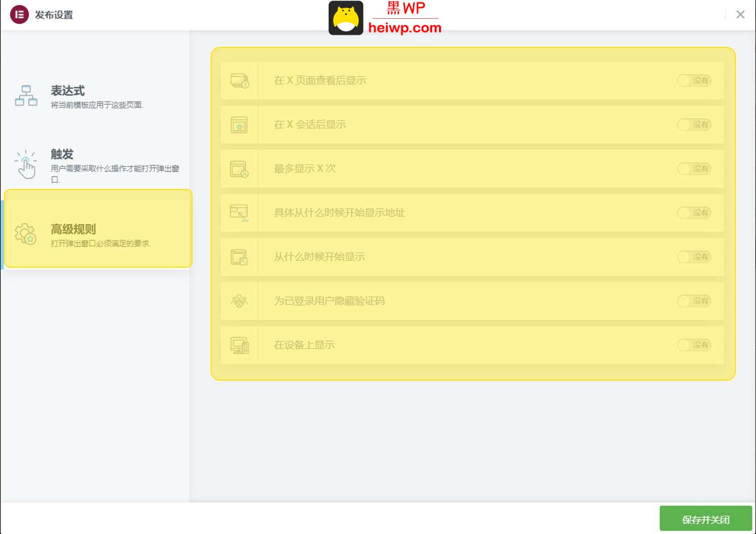Enable the 在 X 会话后显示 toggle
The height and width of the screenshot is (534, 756).
(694, 125)
